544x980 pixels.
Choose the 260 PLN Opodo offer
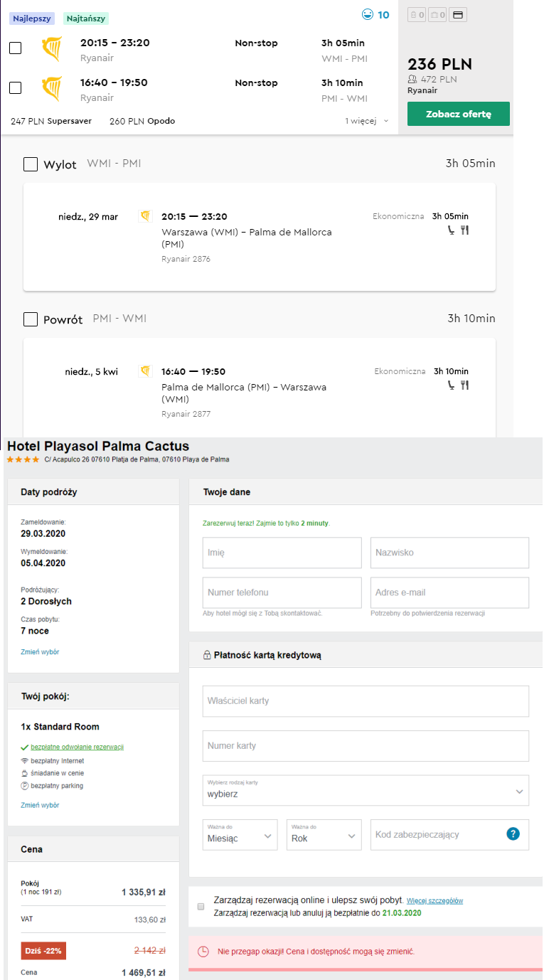(142, 121)
